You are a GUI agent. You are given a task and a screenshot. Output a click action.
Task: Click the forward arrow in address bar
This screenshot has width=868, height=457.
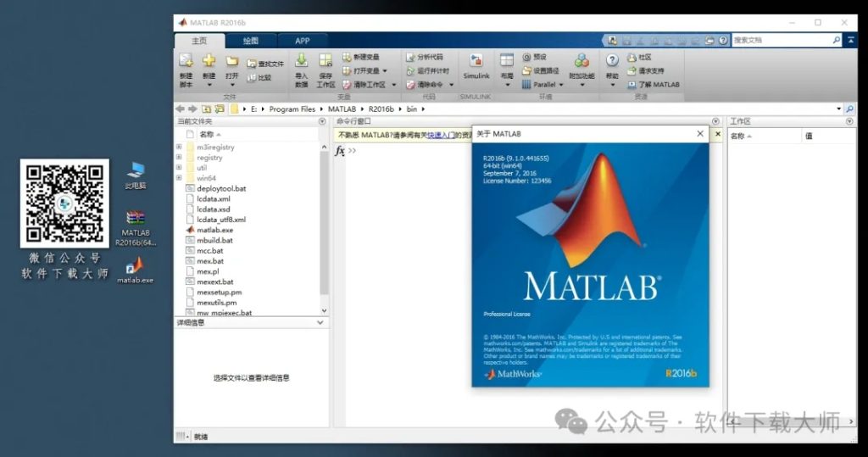pos(192,109)
